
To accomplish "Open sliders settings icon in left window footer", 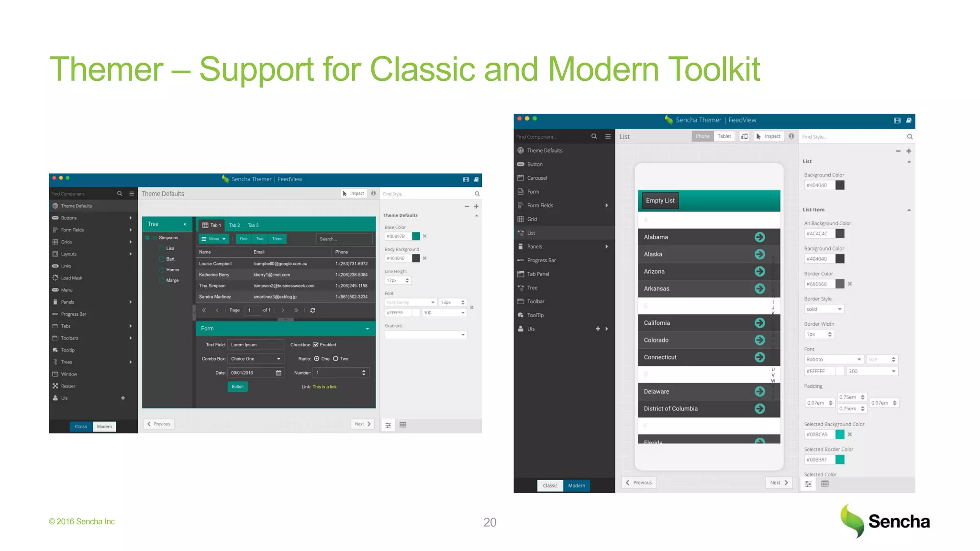I will (x=388, y=425).
